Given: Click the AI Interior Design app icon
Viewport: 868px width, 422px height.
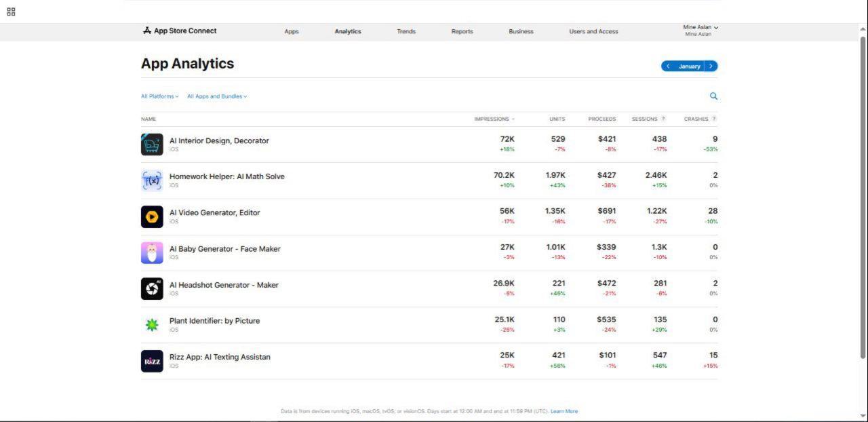Looking at the screenshot, I should (152, 145).
